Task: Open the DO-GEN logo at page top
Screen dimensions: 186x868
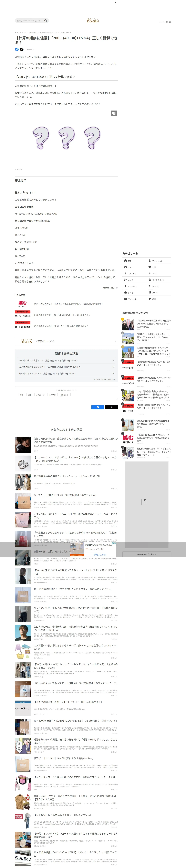Action: click(93, 21)
